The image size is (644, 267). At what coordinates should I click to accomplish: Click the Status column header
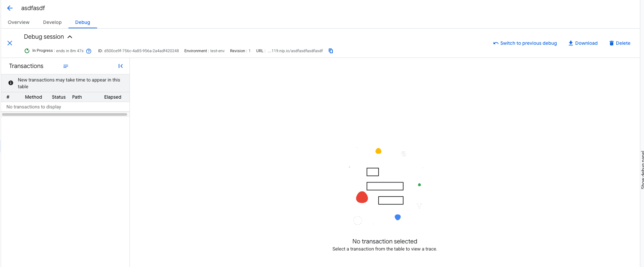point(59,97)
